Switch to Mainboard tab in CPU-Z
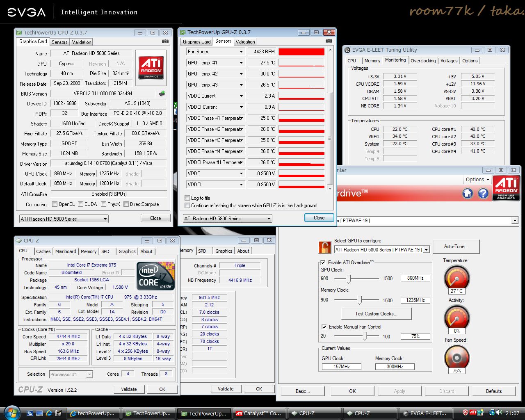Image resolution: width=525 pixels, height=420 pixels. pyautogui.click(x=66, y=251)
